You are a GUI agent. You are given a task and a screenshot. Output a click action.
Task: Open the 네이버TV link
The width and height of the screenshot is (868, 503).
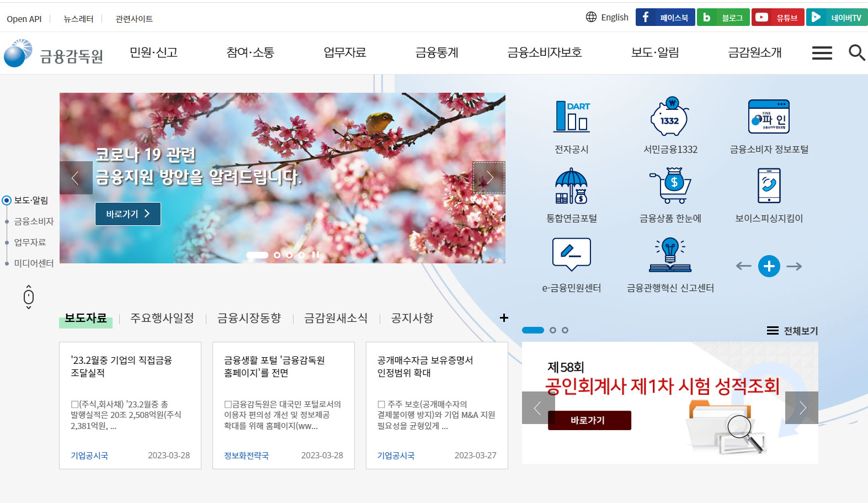pos(837,17)
